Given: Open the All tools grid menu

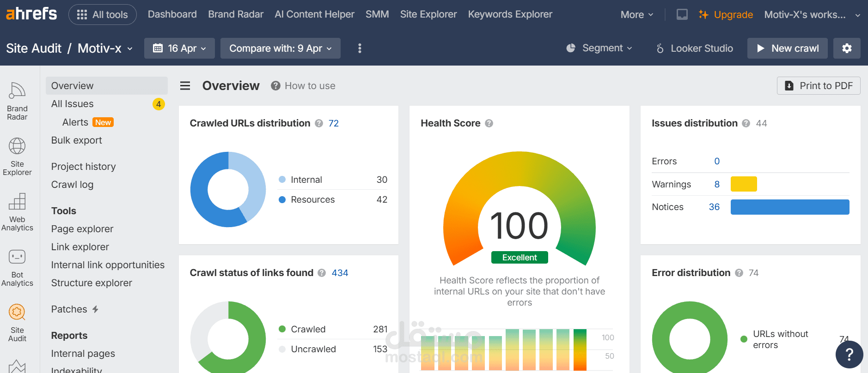Looking at the screenshot, I should (x=102, y=15).
